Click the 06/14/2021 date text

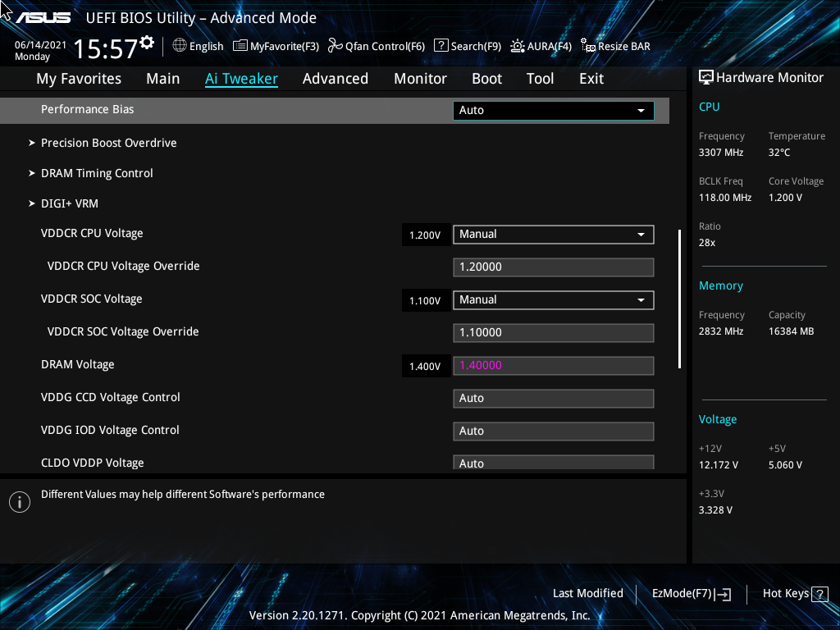(x=41, y=45)
